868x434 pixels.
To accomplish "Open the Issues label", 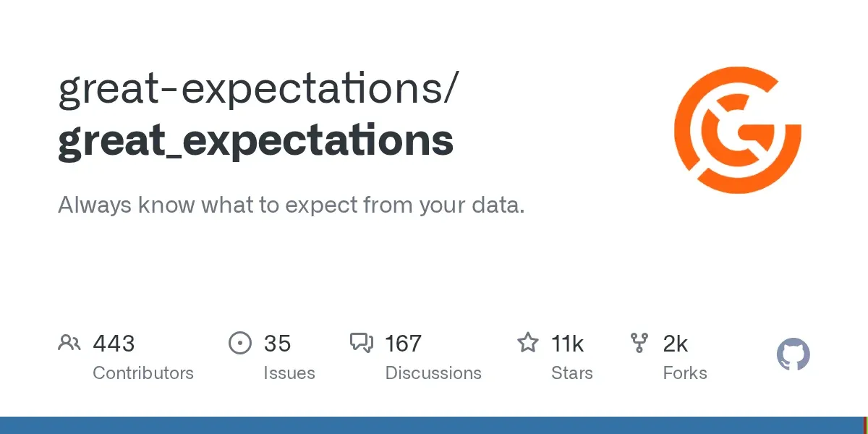I will 289,373.
